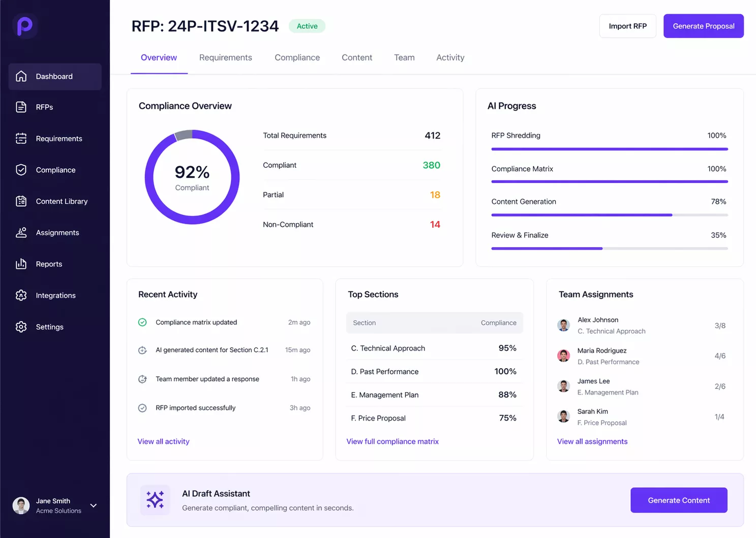Screen dimensions: 756x538
Task: Click Maria Rodriguez's avatar thumbnail
Action: pos(563,356)
